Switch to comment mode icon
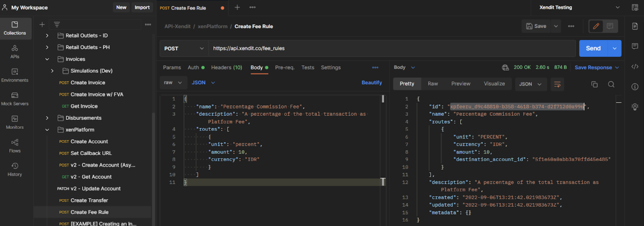644x226 pixels. click(610, 26)
